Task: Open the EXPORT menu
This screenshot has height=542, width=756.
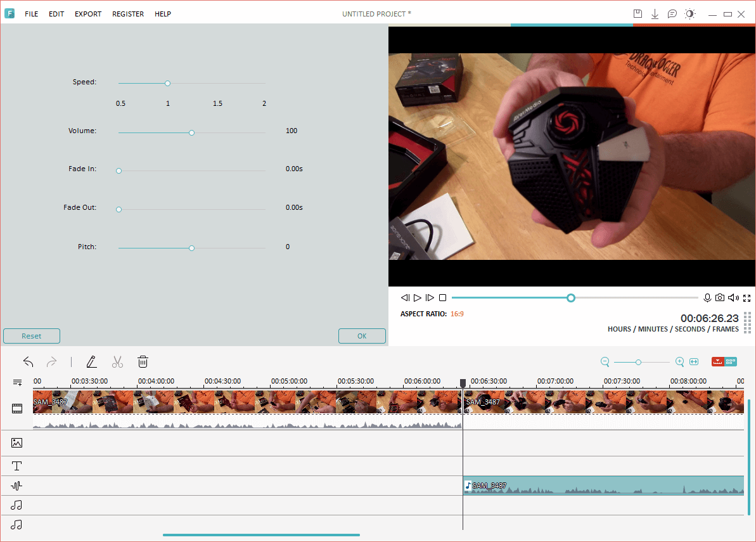Action: (88, 14)
